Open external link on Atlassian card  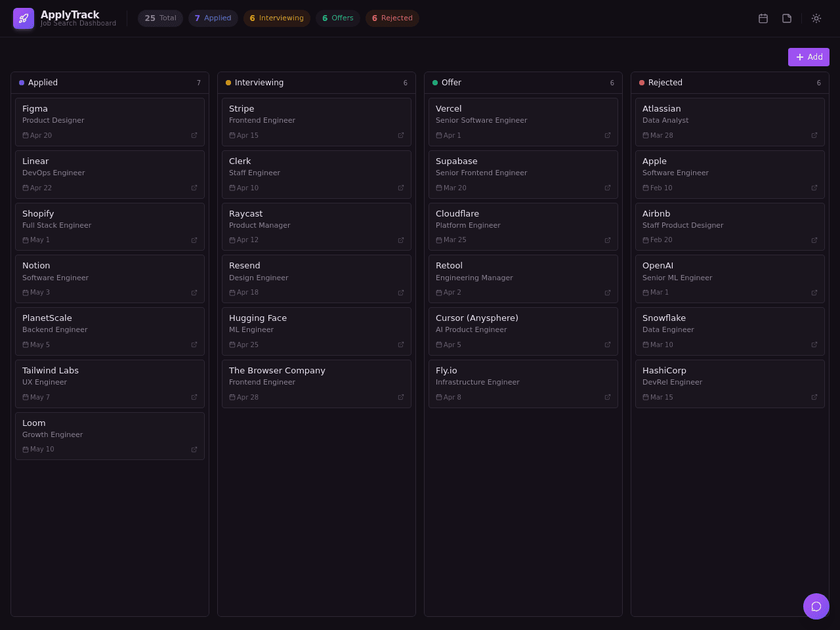(814, 135)
